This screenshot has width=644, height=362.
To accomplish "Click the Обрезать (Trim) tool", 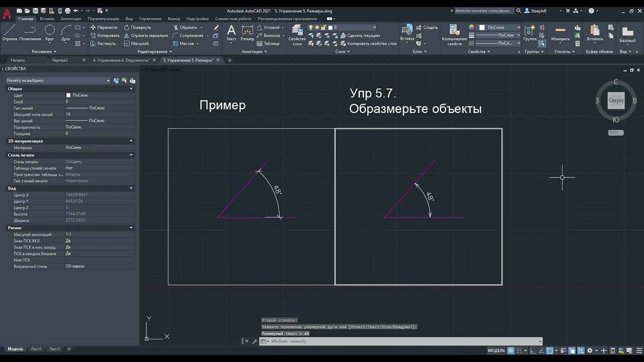I will [x=185, y=28].
